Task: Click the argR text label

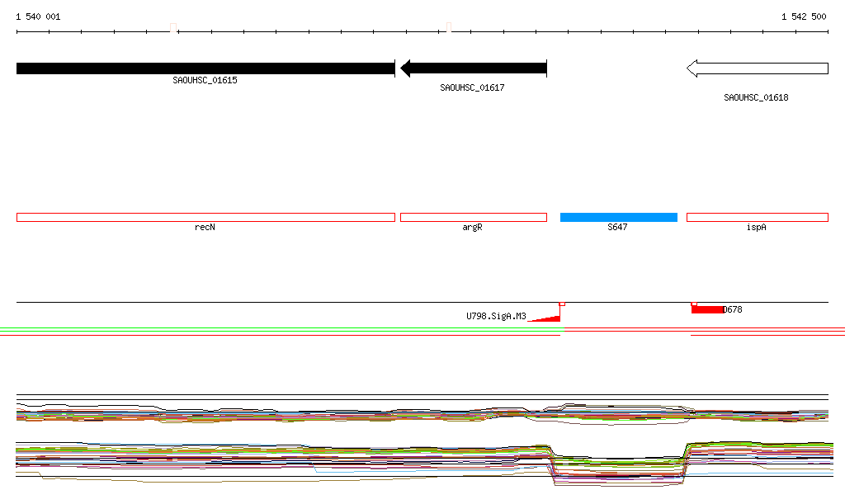Action: coord(472,227)
